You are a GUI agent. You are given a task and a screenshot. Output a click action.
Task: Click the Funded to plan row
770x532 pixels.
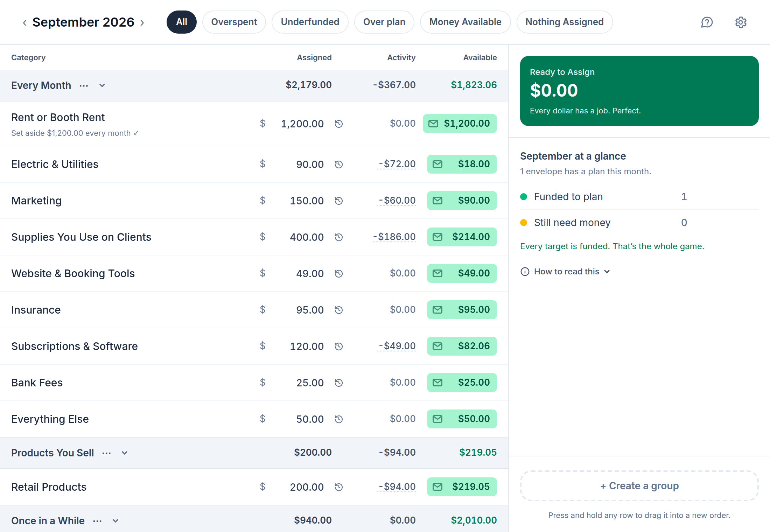coord(639,197)
